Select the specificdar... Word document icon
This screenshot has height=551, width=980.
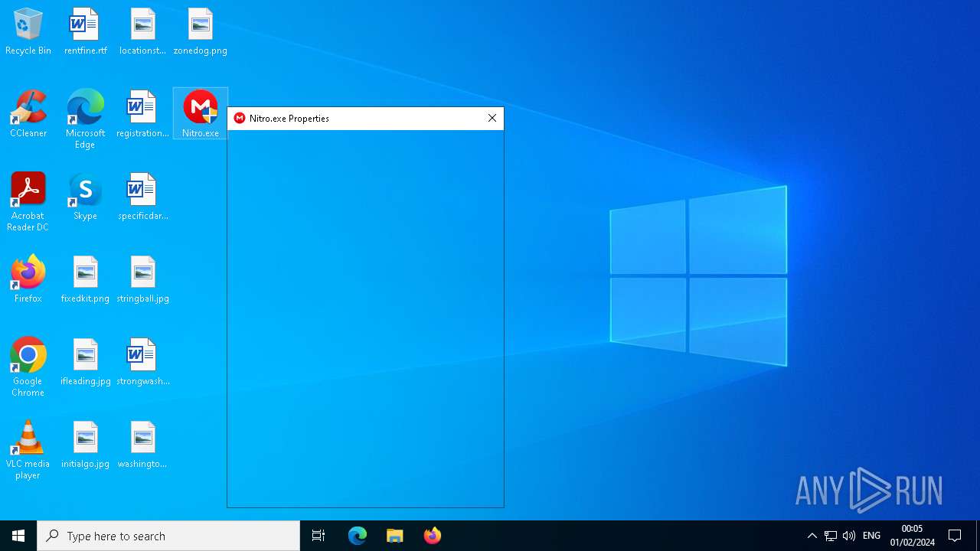pos(143,197)
